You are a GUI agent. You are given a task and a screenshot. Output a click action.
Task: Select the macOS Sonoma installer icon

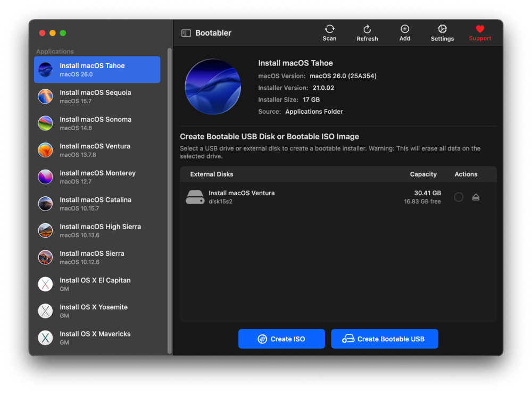(45, 123)
